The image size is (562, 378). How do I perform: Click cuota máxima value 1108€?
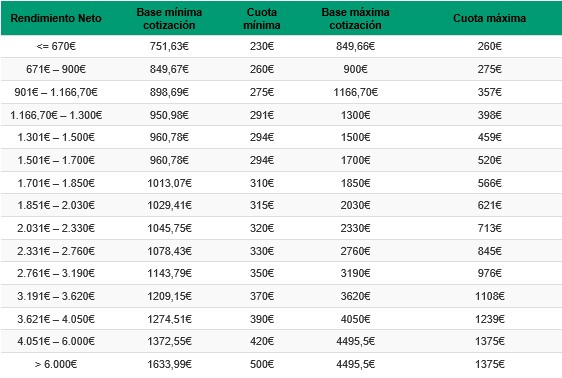point(490,296)
